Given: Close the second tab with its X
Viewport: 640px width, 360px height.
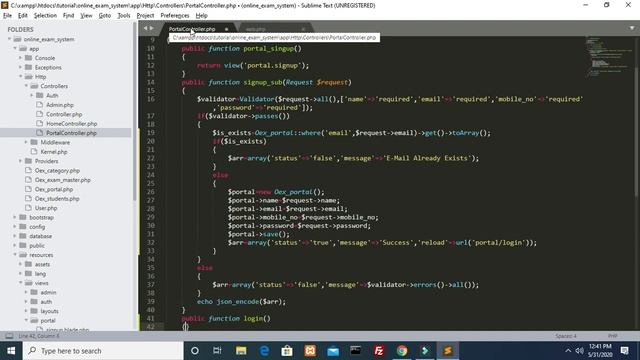Looking at the screenshot, I should (303, 29).
